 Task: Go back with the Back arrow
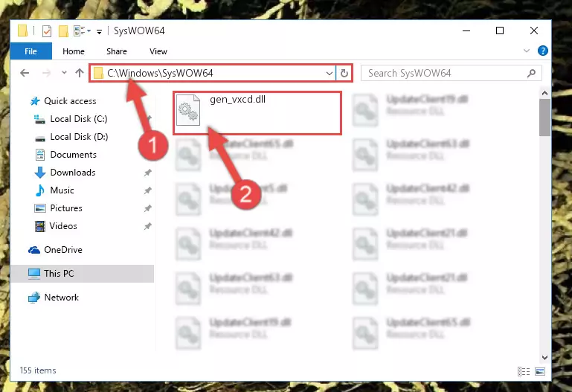tap(25, 74)
